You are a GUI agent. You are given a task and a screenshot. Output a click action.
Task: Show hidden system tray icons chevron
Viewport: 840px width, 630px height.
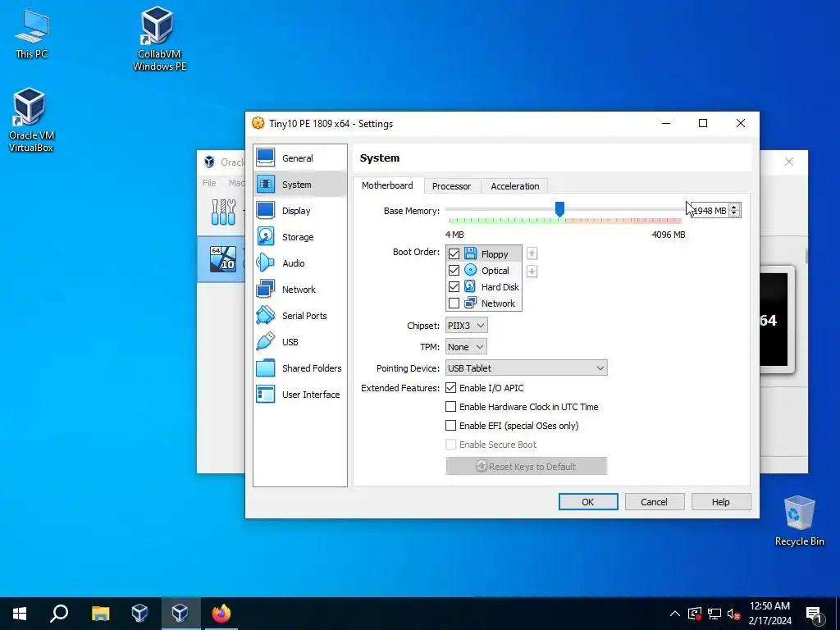[675, 614]
